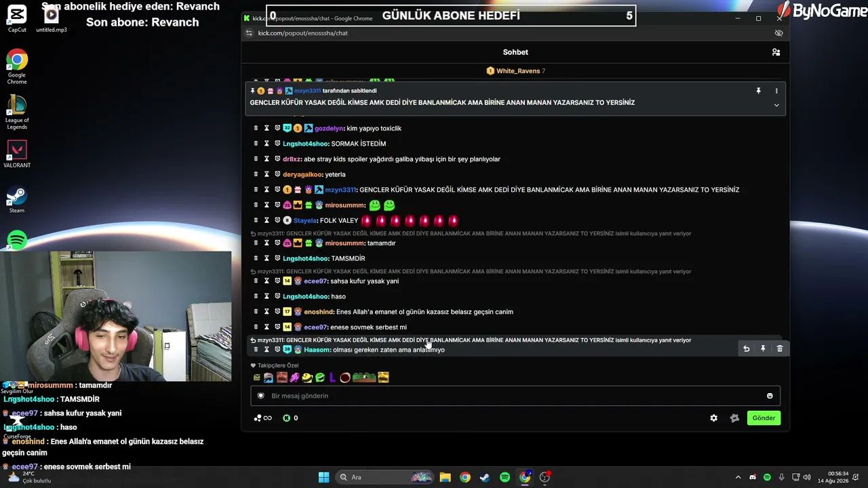
Task: Delete Haasom's message using hover trash button
Action: 780,348
